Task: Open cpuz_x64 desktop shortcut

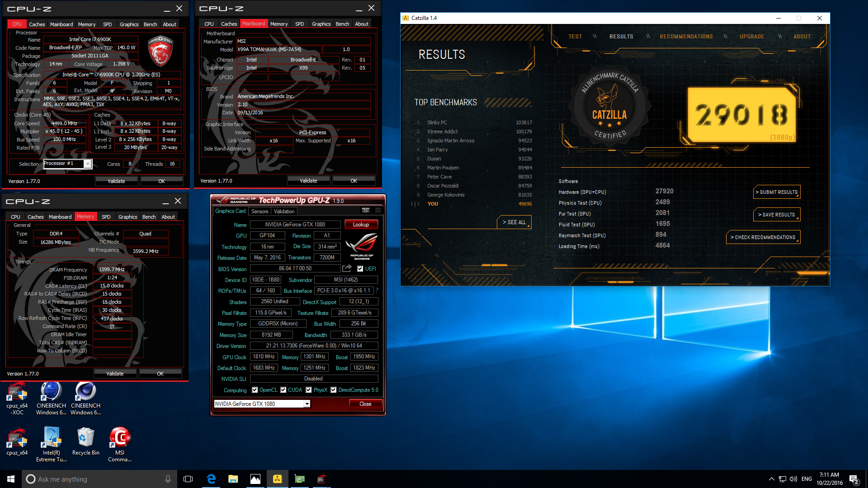Action: 17,441
